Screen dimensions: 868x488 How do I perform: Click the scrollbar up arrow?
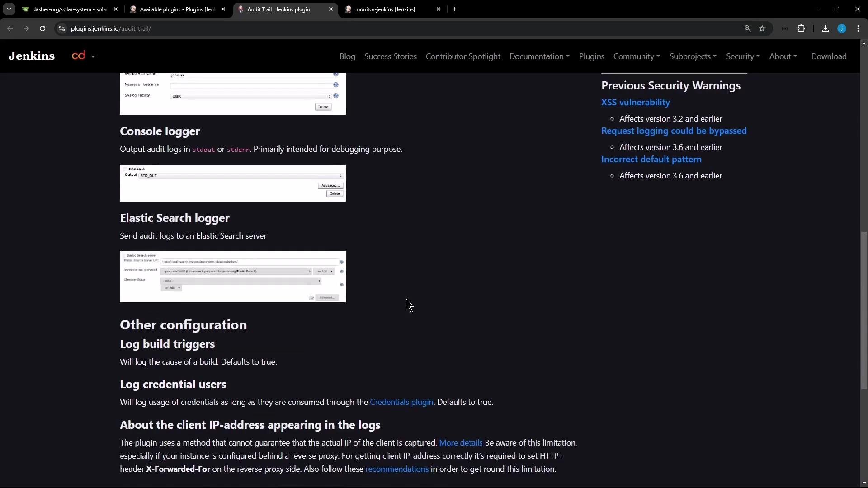coord(864,43)
